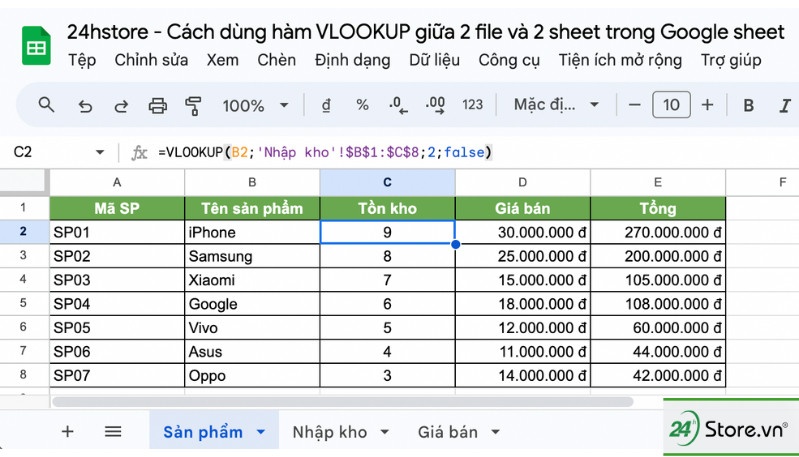
Task: Click the document title text
Action: [x=425, y=32]
